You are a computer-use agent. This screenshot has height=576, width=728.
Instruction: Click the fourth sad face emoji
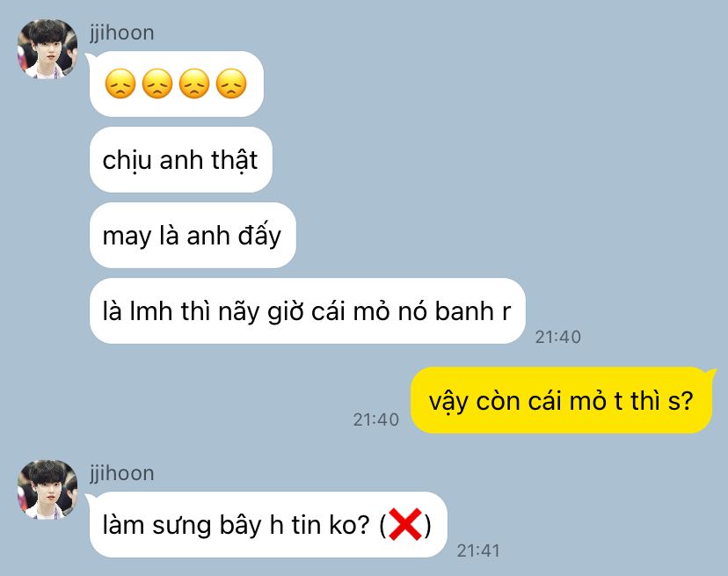click(231, 84)
